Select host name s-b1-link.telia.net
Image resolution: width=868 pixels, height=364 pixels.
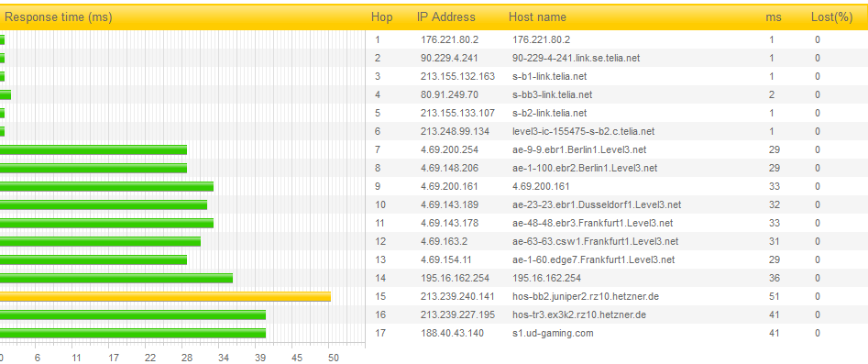pos(550,76)
